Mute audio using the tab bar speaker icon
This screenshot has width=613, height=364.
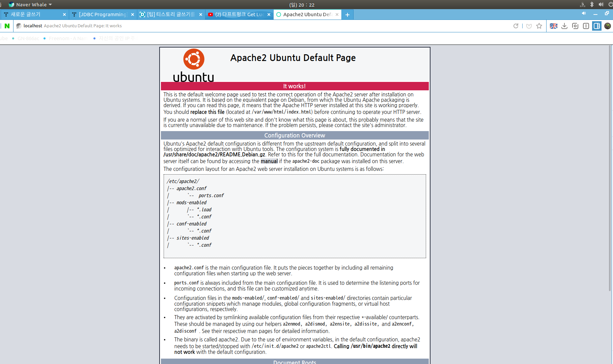pyautogui.click(x=584, y=13)
